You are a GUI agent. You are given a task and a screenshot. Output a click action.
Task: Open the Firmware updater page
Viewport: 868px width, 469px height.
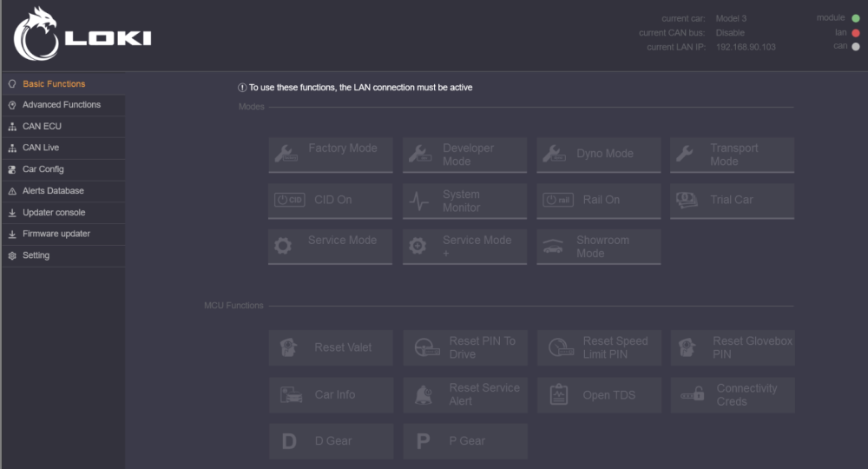tap(56, 234)
